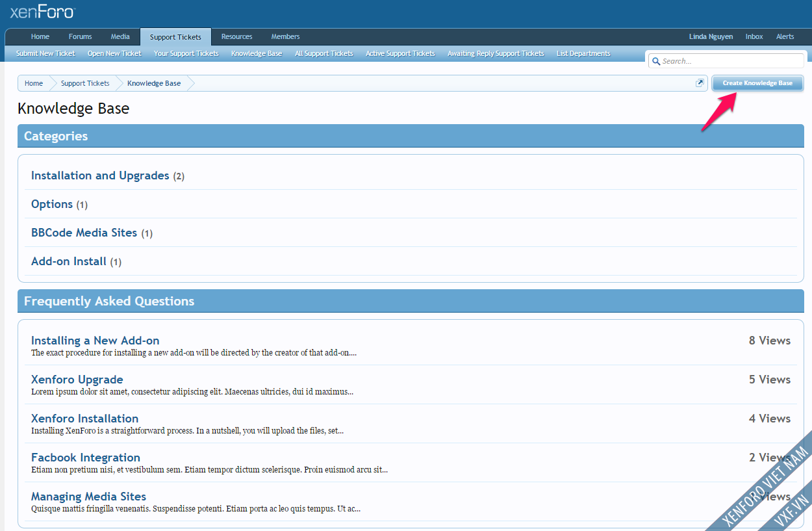Expand the full navigation breadcrumb trail
812x531 pixels.
[x=700, y=83]
